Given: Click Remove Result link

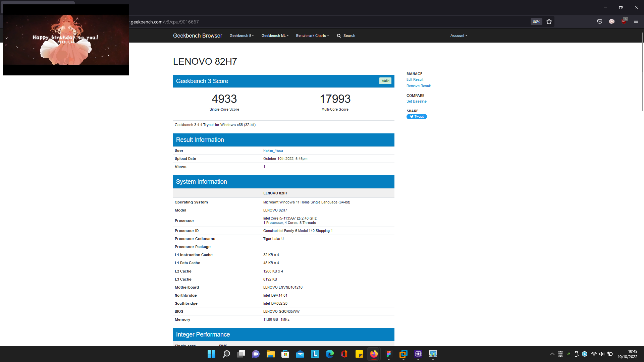Looking at the screenshot, I should coord(419,86).
